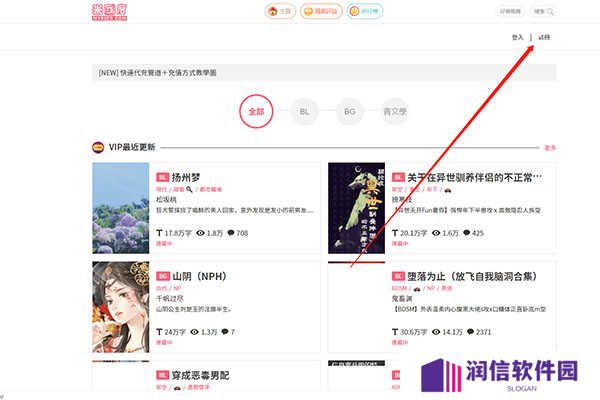The image size is (600, 400).
Task: Click the comment bubble icon showing 708
Action: (231, 233)
